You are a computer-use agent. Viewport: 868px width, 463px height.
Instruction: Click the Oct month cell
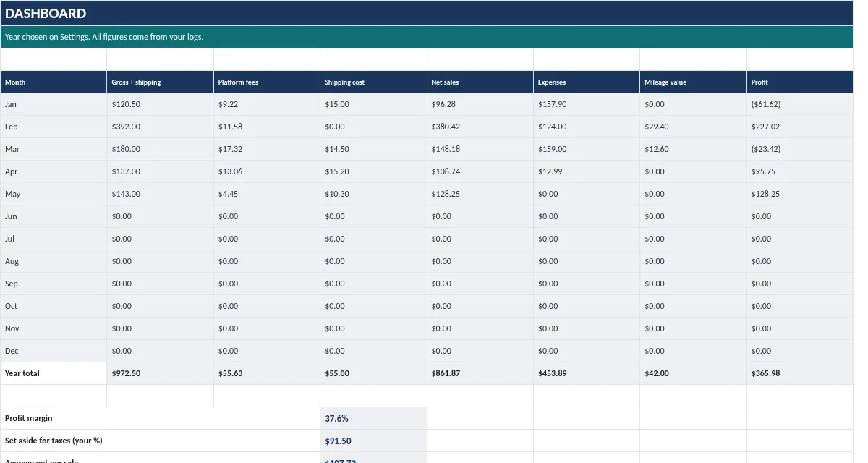[54, 306]
